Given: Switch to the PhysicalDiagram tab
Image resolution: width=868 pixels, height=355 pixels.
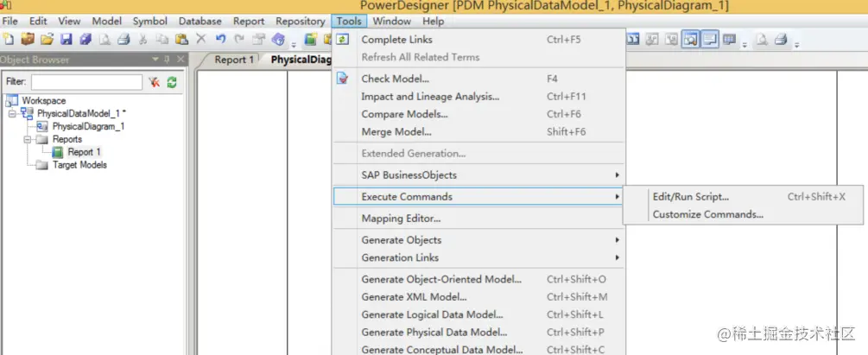Looking at the screenshot, I should (301, 60).
